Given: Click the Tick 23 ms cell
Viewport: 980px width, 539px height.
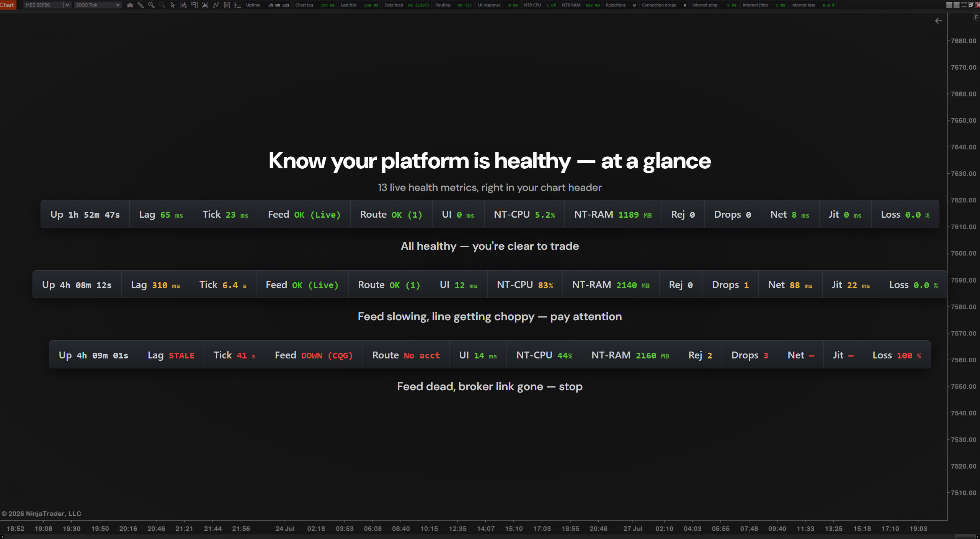Looking at the screenshot, I should [225, 214].
